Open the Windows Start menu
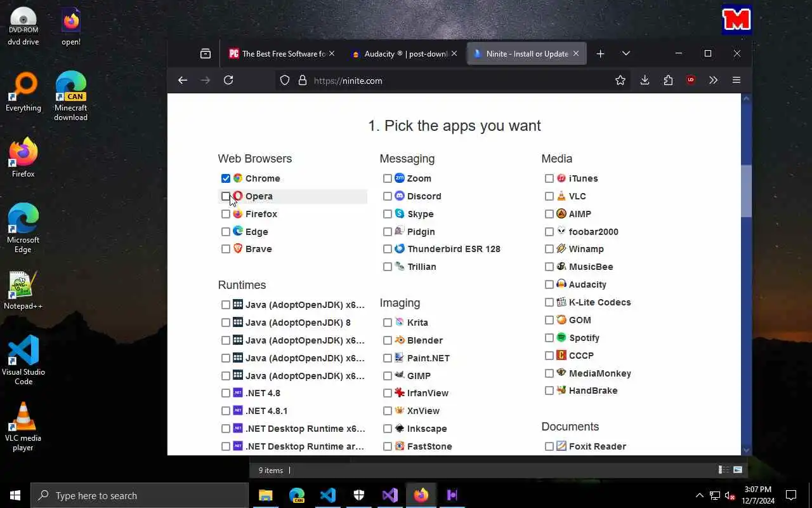Screen dimensions: 812x508 [15, 495]
